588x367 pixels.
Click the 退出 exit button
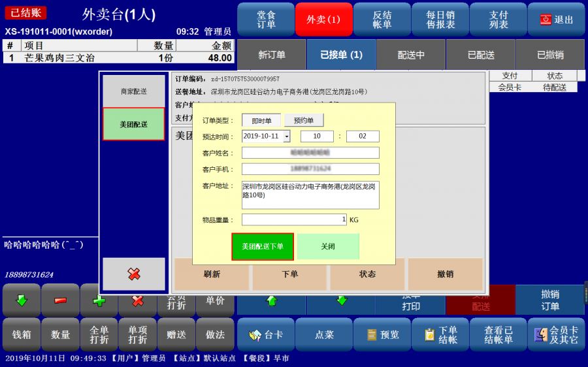pos(556,20)
